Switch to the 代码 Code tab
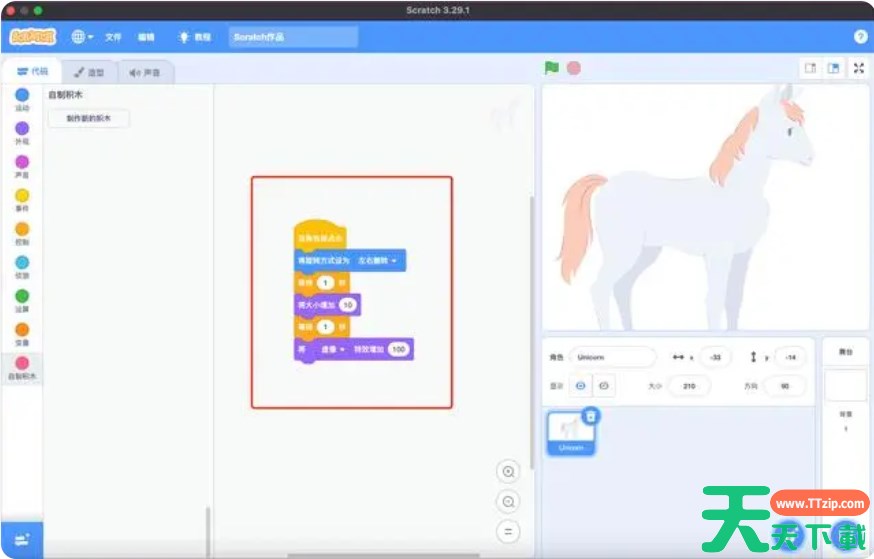 pyautogui.click(x=32, y=71)
